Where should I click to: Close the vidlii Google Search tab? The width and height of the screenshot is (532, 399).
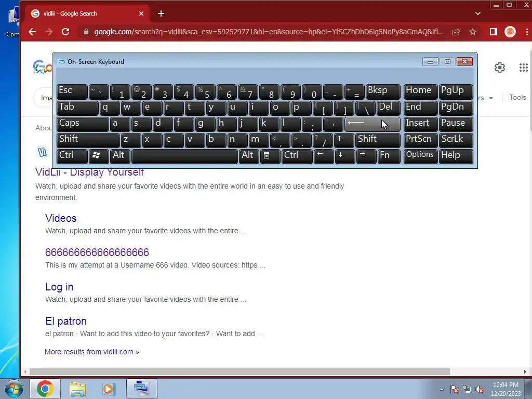click(141, 14)
